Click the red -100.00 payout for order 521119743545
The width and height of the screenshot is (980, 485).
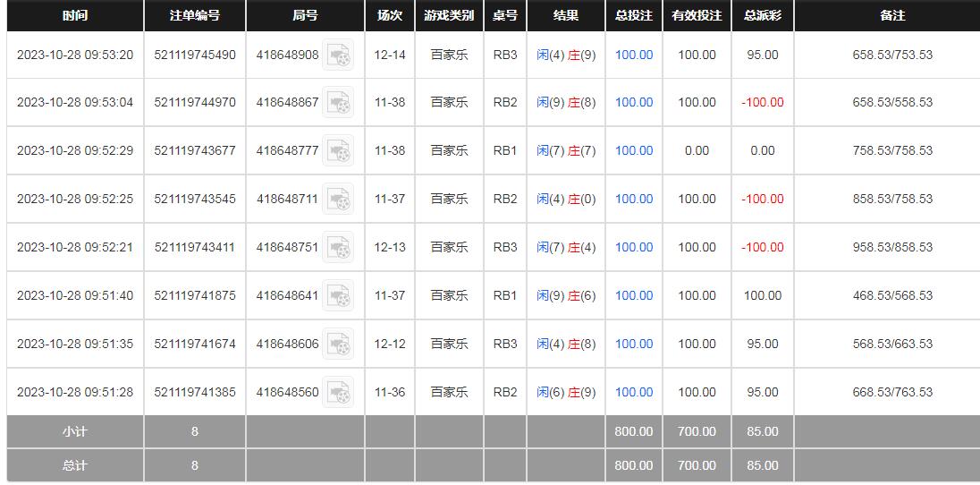(x=763, y=200)
